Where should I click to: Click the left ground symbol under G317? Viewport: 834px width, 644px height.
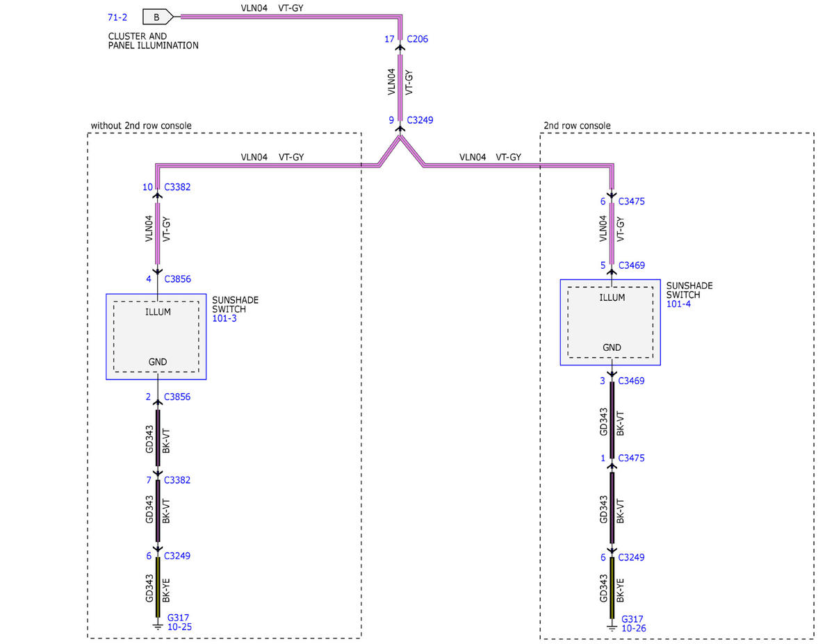(x=158, y=626)
